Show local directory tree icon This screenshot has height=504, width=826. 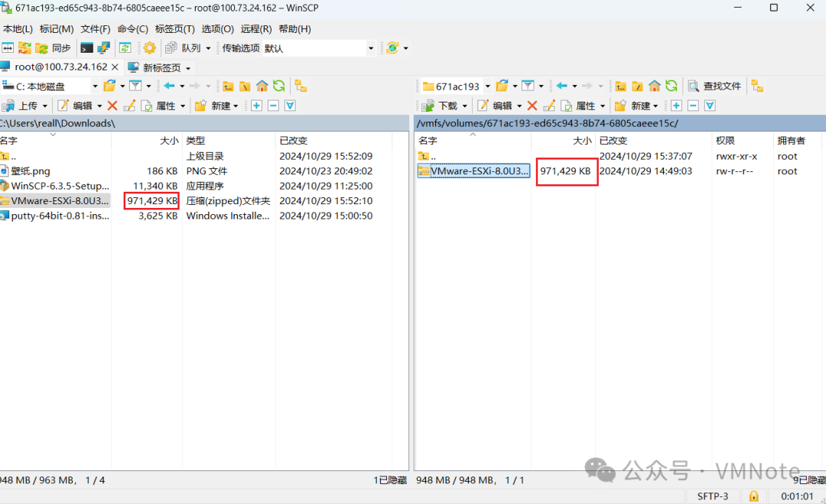click(x=301, y=86)
